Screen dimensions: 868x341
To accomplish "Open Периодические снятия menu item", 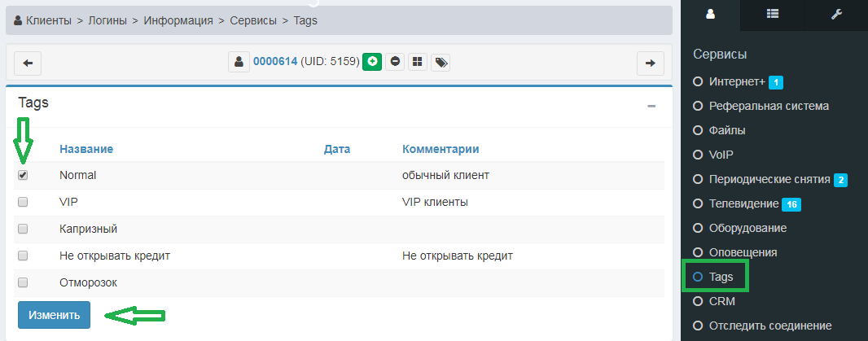I will [x=769, y=179].
